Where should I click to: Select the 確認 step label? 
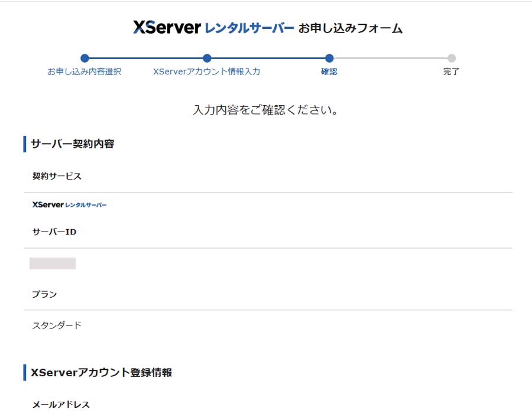click(x=329, y=71)
